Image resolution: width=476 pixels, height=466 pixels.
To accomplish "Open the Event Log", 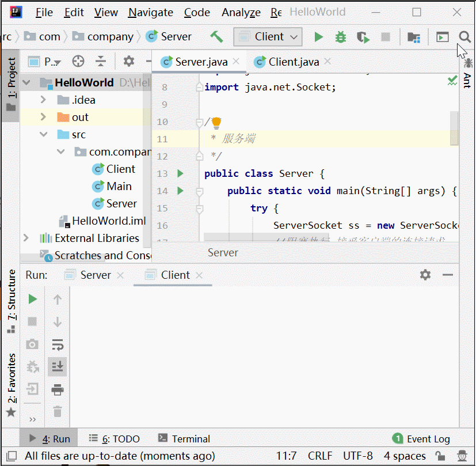I will point(421,439).
